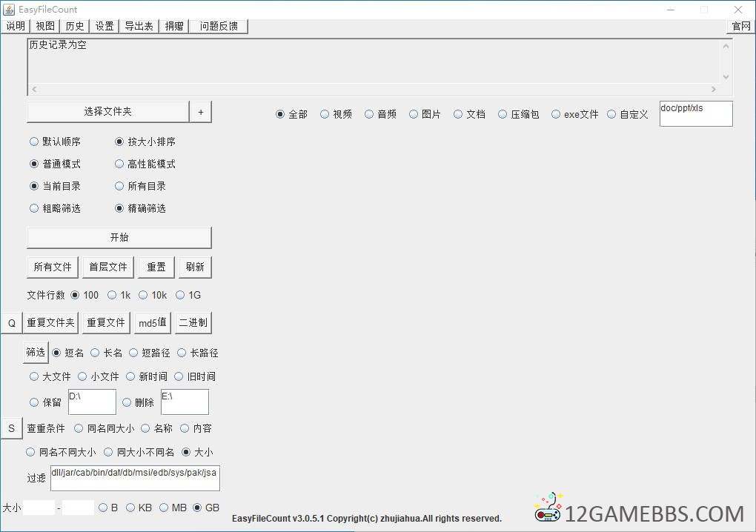
Task: Select the 音频 file type radio
Action: (380, 114)
